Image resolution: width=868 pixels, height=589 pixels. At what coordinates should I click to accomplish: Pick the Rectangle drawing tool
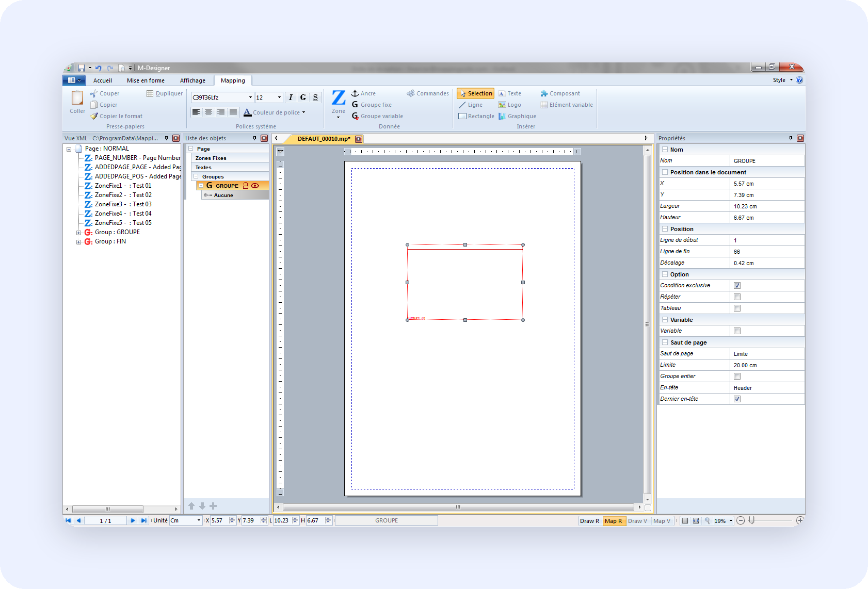pyautogui.click(x=476, y=116)
